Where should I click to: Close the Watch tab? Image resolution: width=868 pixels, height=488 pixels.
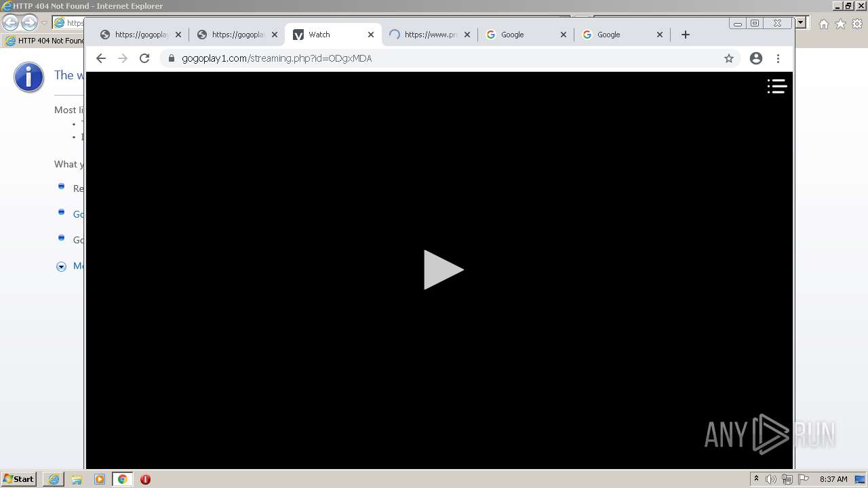coord(371,35)
